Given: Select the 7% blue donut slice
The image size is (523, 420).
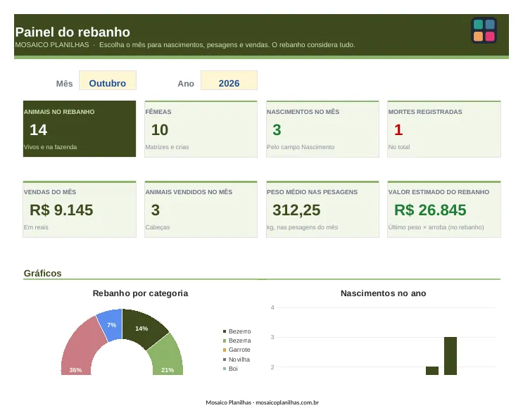Looking at the screenshot, I should pyautogui.click(x=112, y=324).
